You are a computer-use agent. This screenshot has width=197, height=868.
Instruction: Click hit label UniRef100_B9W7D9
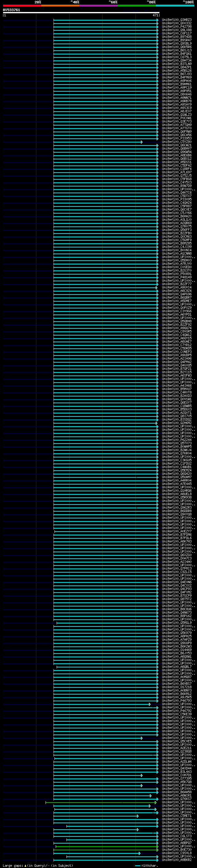pyautogui.click(x=176, y=186)
